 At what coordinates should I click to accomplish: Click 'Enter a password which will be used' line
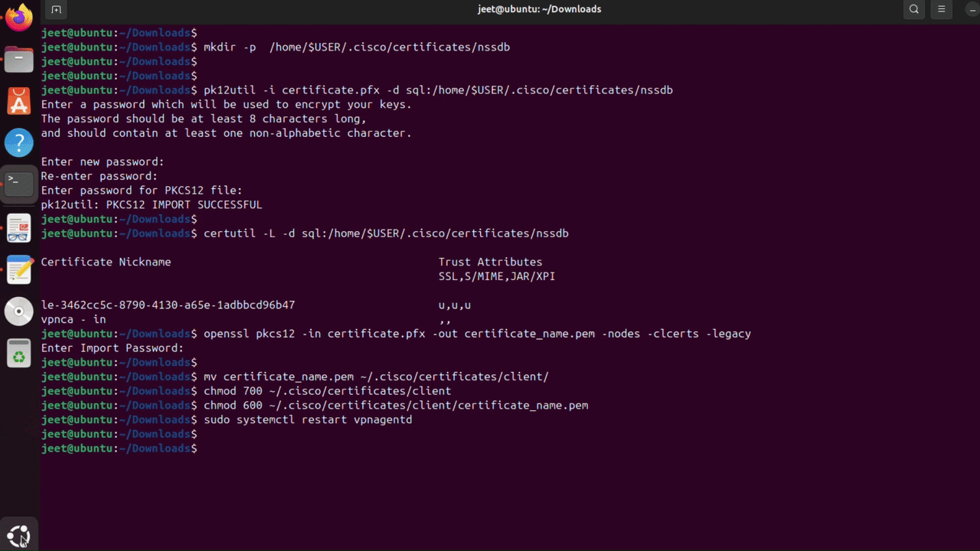point(227,105)
